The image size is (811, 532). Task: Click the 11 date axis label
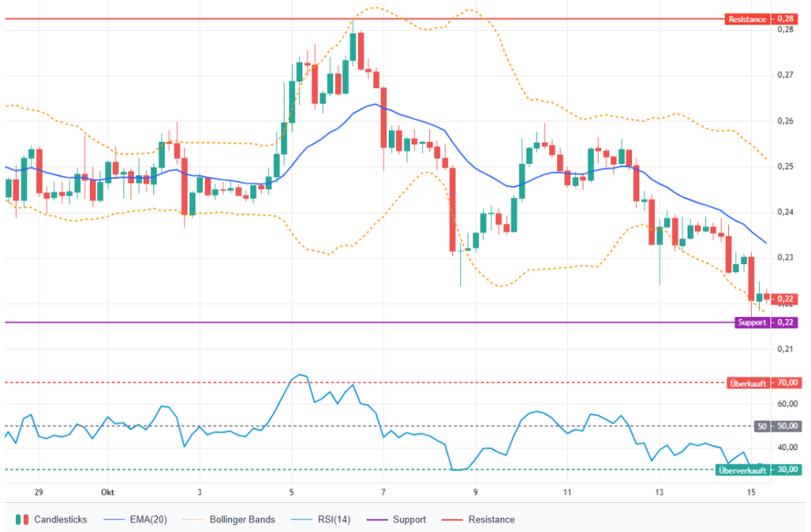coord(568,492)
